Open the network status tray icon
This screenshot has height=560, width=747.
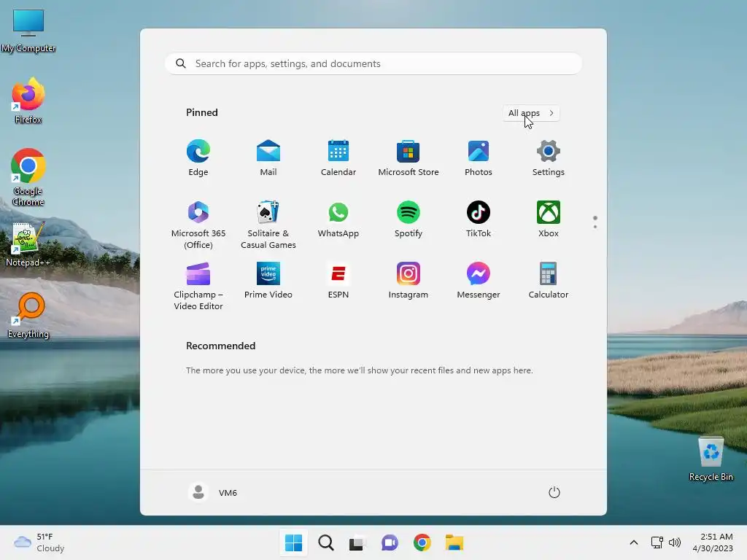657,542
